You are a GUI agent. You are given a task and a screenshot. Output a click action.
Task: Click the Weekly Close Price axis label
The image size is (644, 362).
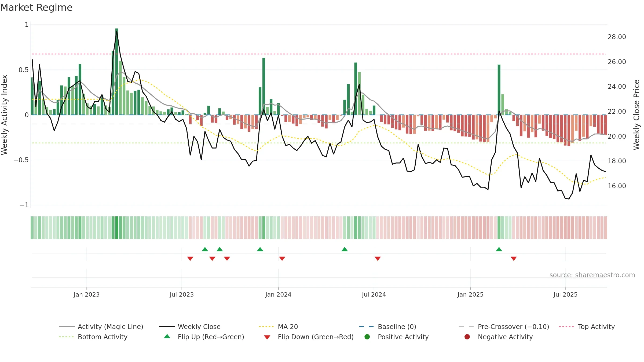(x=636, y=115)
